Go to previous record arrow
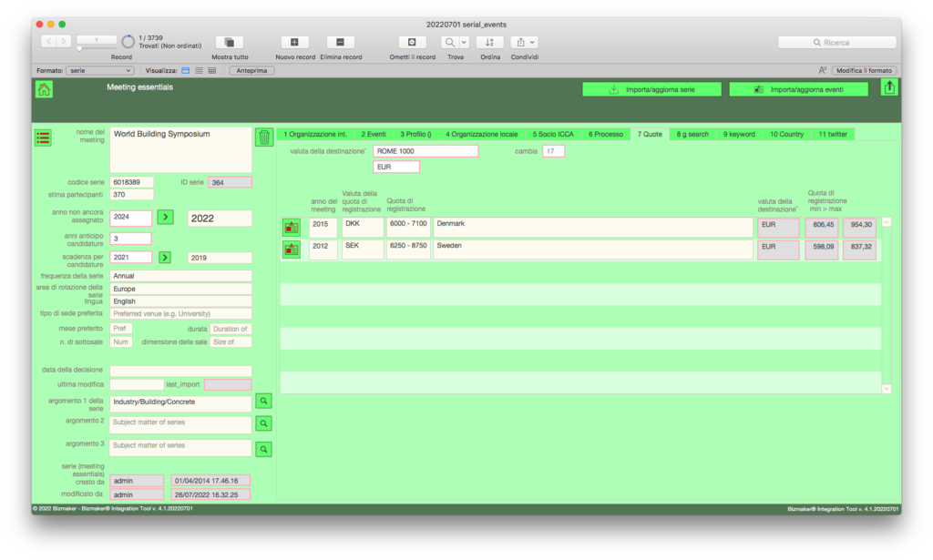 49,41
